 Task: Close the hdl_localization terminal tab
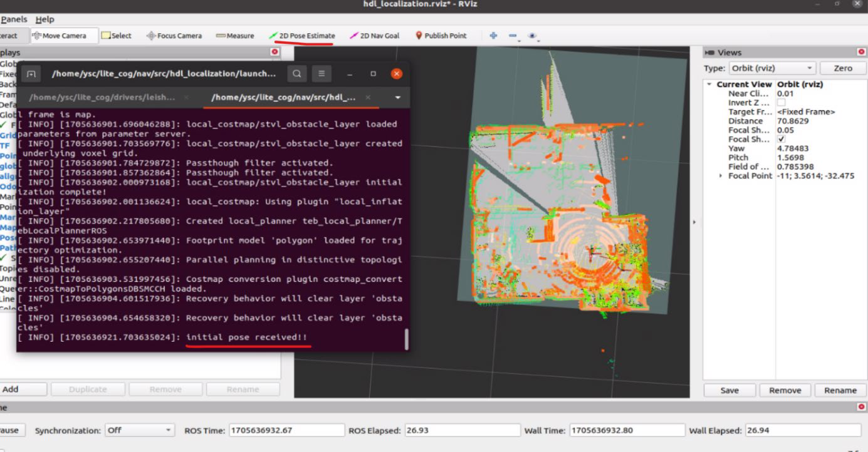368,98
